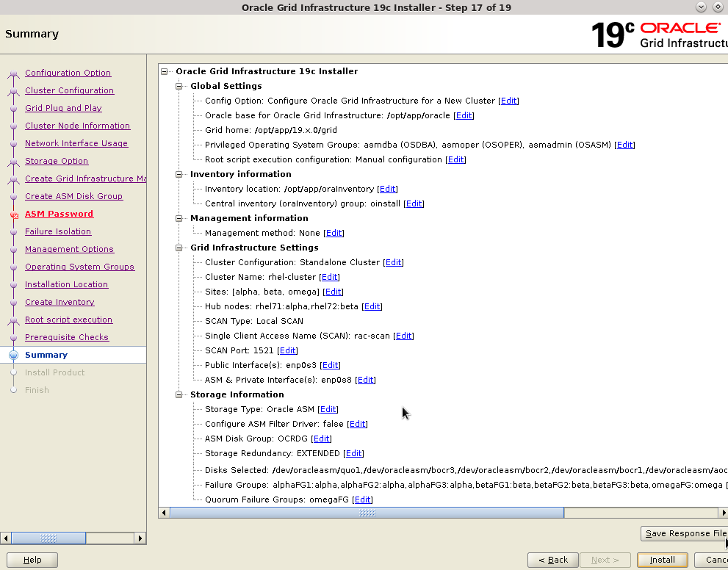Click the roll-up chevron icon in the titlebar
Image resolution: width=728 pixels, height=570 pixels.
700,7
